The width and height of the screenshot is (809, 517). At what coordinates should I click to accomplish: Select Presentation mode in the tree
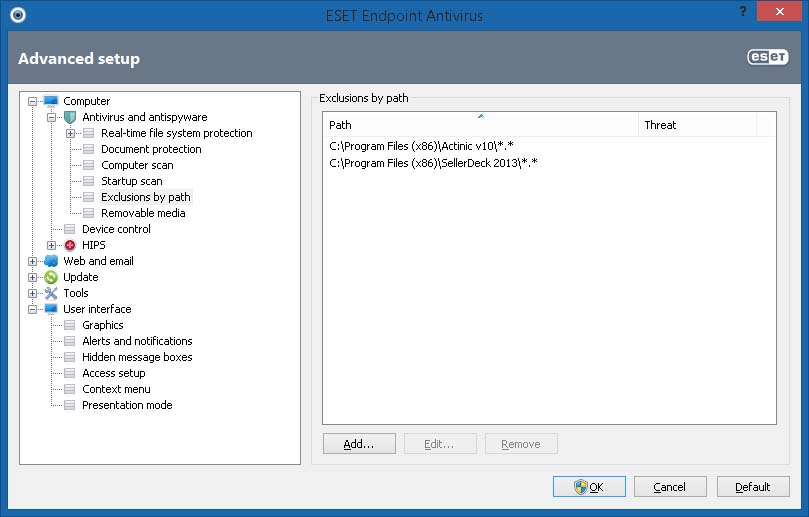pos(127,405)
